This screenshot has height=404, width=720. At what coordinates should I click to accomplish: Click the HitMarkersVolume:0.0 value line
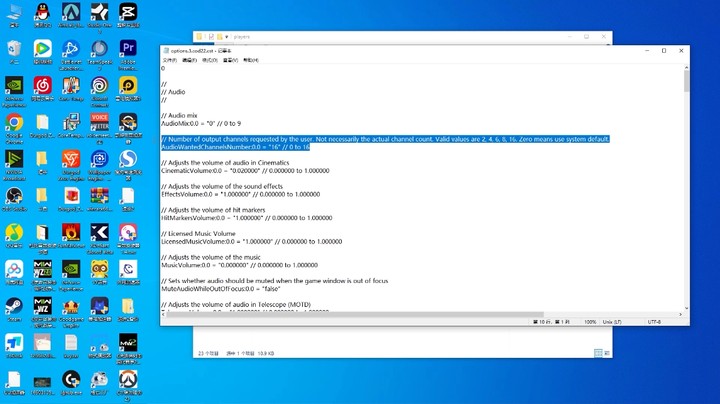[247, 218]
